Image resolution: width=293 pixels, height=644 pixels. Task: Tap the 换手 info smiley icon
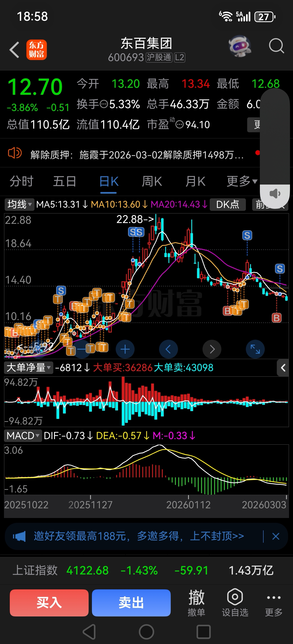(104, 104)
